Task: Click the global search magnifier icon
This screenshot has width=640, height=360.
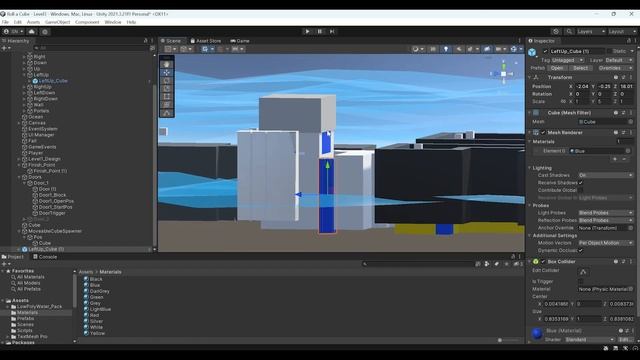Action: 569,31
